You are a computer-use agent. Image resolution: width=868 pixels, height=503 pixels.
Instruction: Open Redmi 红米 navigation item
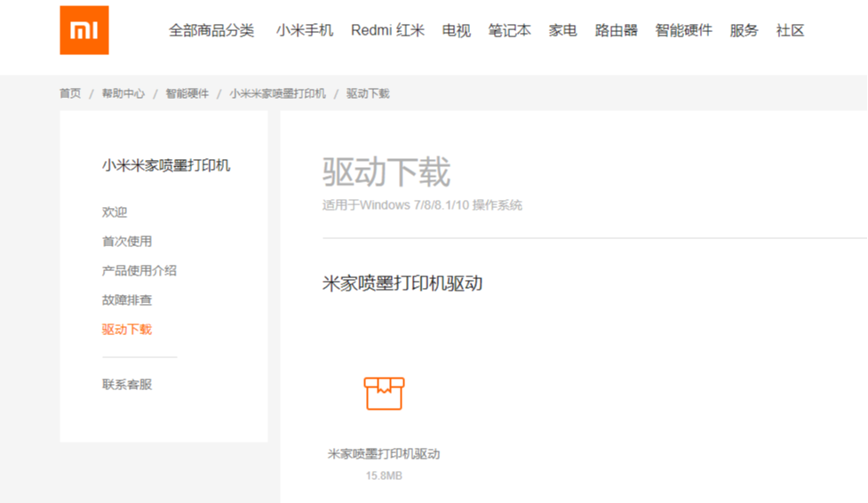click(x=387, y=30)
